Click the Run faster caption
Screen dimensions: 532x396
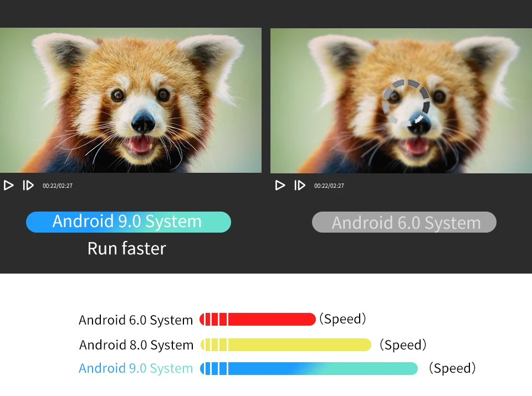[x=127, y=249]
